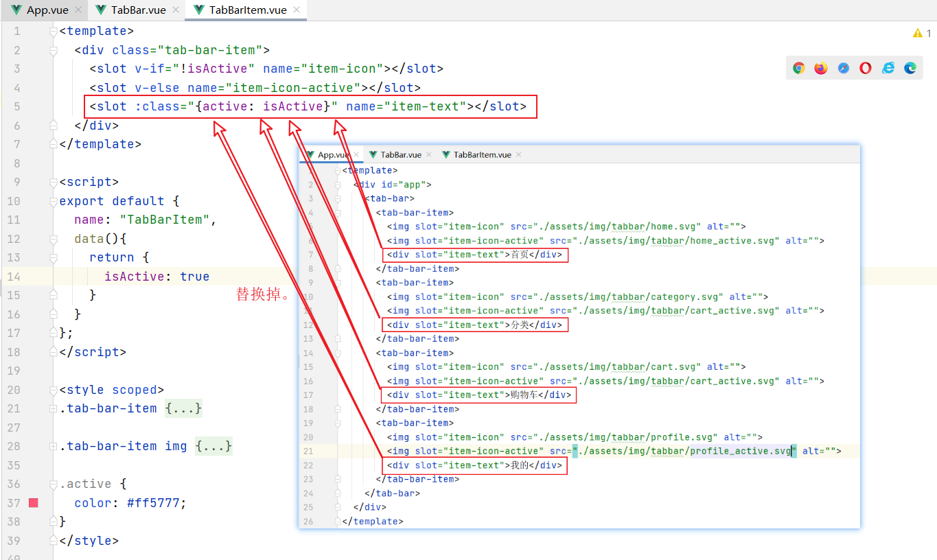Image resolution: width=937 pixels, height=560 pixels.
Task: Click fold end marker at </style> line 39
Action: [53, 541]
